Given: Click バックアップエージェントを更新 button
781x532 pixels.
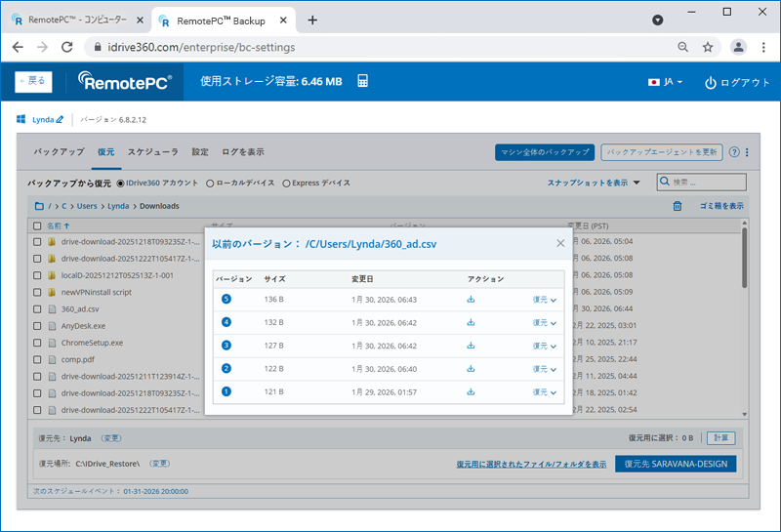Looking at the screenshot, I should tap(662, 152).
